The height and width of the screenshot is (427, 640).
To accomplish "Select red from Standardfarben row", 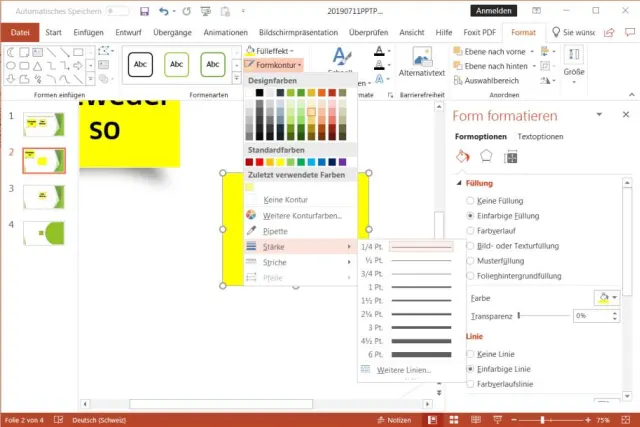I will click(257, 162).
